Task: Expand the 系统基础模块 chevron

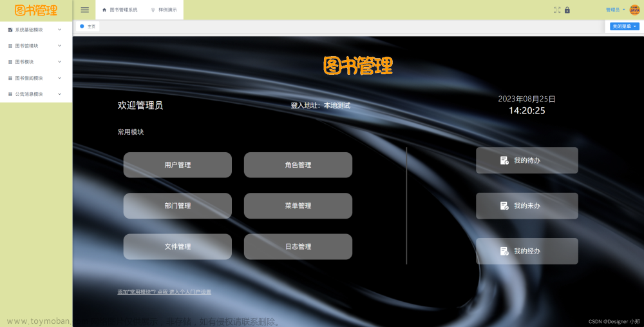Action: (59, 30)
